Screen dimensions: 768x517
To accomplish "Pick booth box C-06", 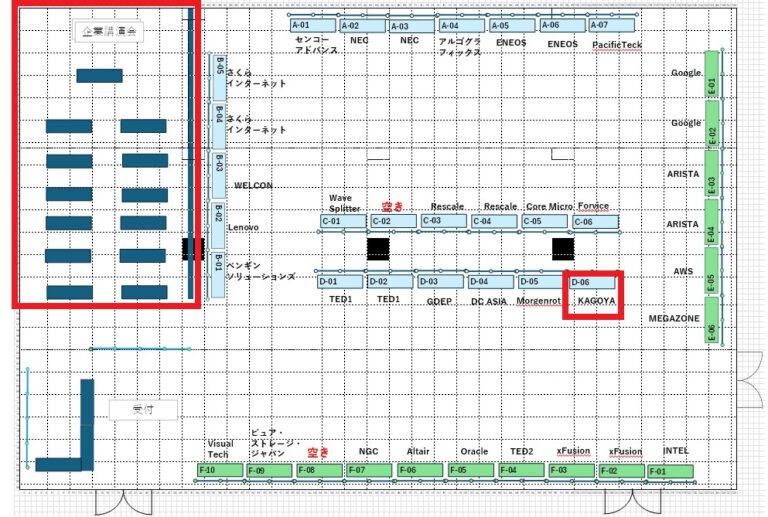I will (x=596, y=222).
